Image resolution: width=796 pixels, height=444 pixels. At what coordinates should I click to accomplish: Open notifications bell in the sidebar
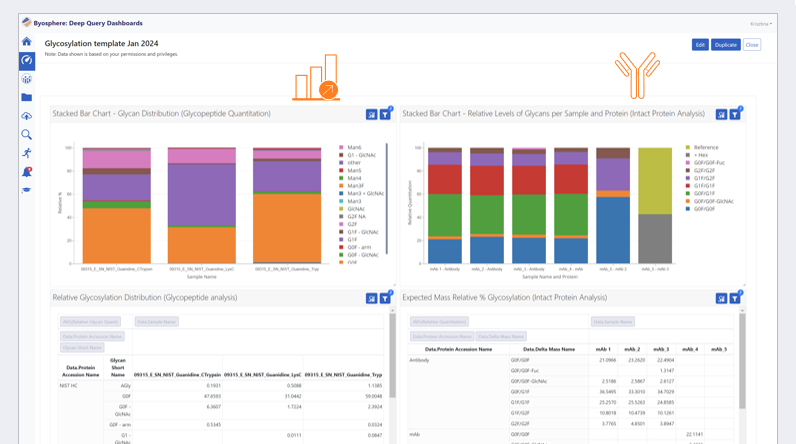coord(27,172)
